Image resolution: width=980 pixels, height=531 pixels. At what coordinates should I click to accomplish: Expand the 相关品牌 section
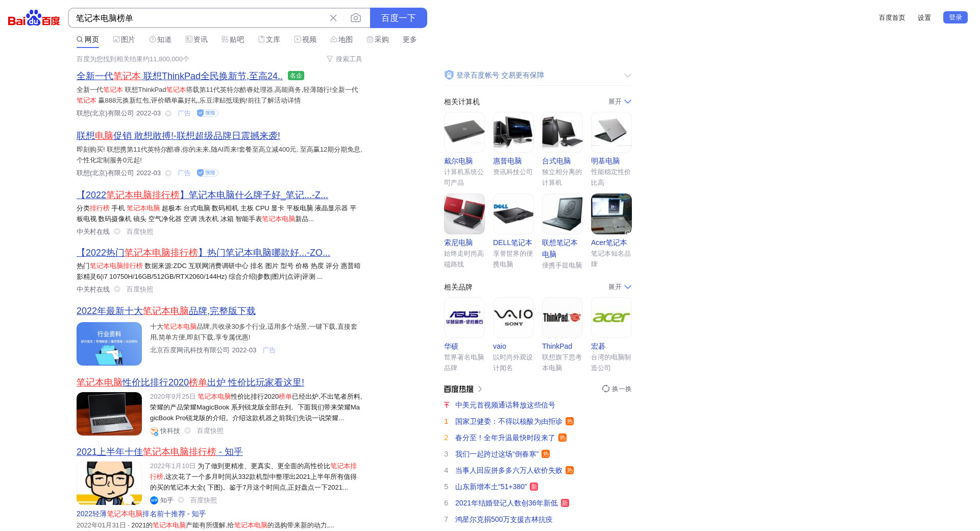point(620,287)
